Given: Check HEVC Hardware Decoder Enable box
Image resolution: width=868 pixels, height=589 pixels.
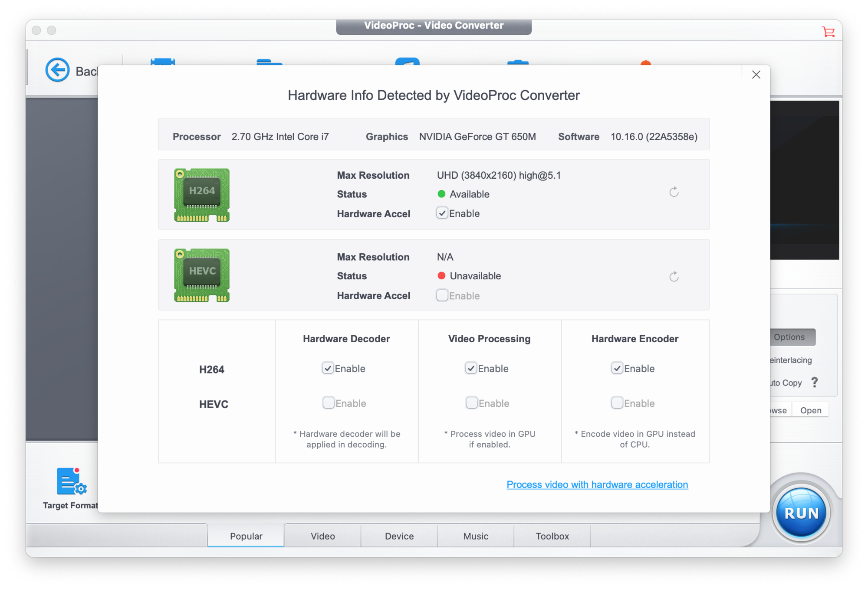Looking at the screenshot, I should coord(329,403).
